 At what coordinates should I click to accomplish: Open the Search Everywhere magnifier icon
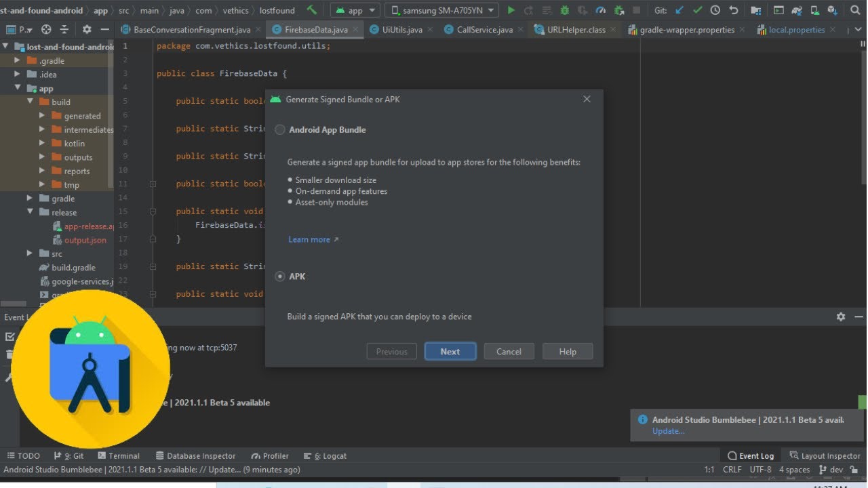(x=856, y=10)
